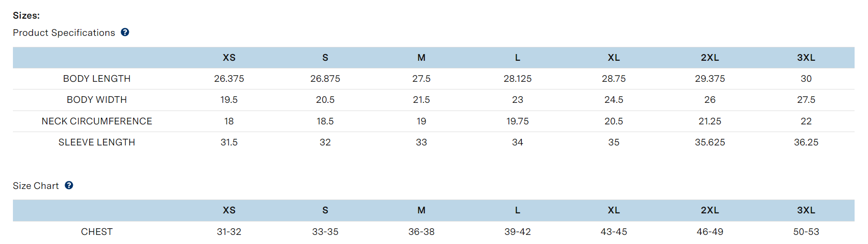Click the NECK CIRCUMFERENCE row label
Viewport: 868px width, 244px height.
click(97, 121)
